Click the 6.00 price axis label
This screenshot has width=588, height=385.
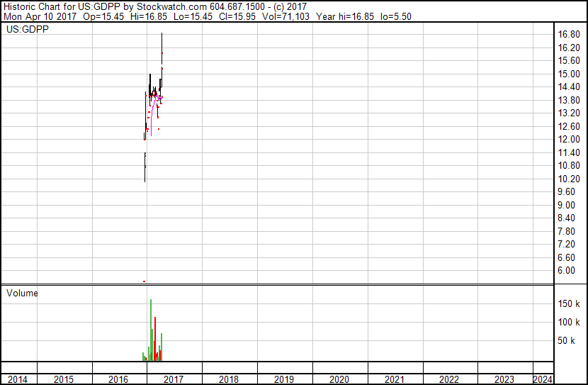566,271
